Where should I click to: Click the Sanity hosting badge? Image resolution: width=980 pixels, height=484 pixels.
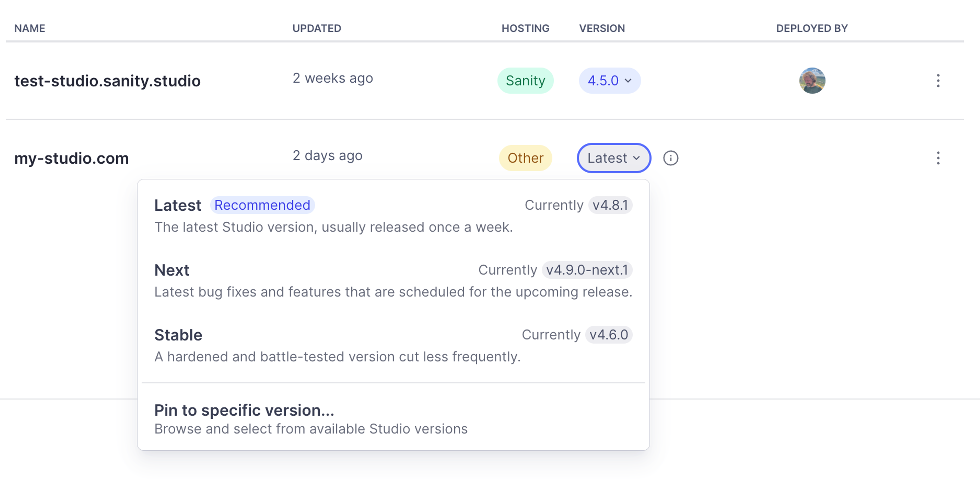[525, 81]
